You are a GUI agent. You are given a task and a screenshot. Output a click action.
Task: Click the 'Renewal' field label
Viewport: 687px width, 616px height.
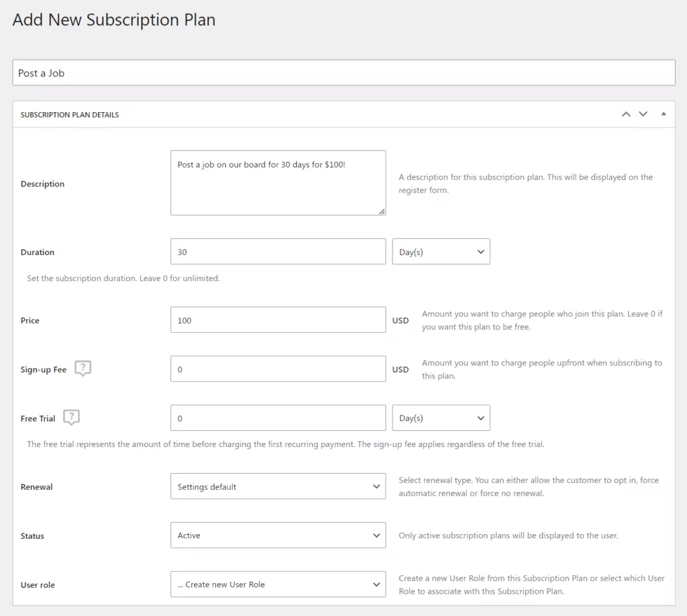click(36, 487)
